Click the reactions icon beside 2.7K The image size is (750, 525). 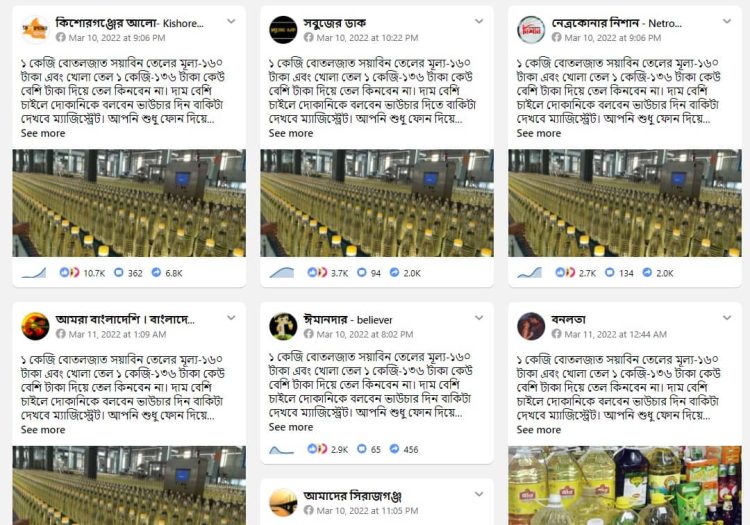click(565, 273)
